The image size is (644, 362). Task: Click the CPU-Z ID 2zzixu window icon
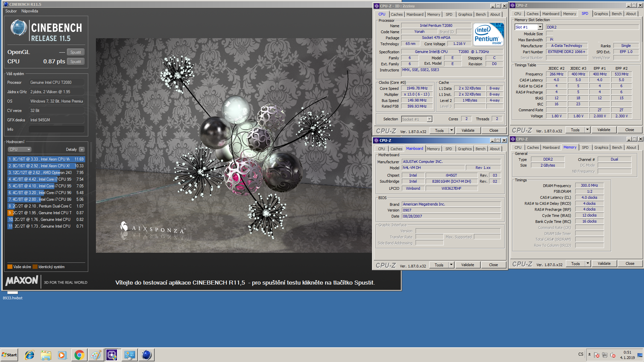pos(377,6)
